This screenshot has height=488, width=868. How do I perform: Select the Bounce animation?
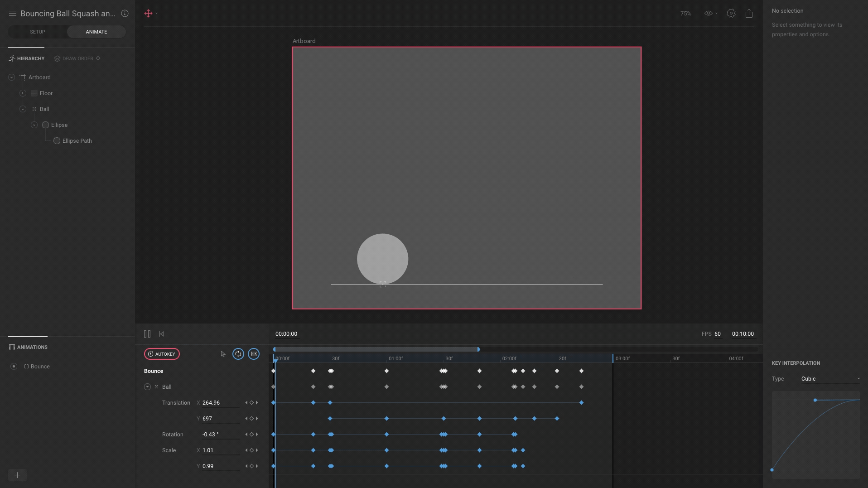pyautogui.click(x=40, y=367)
